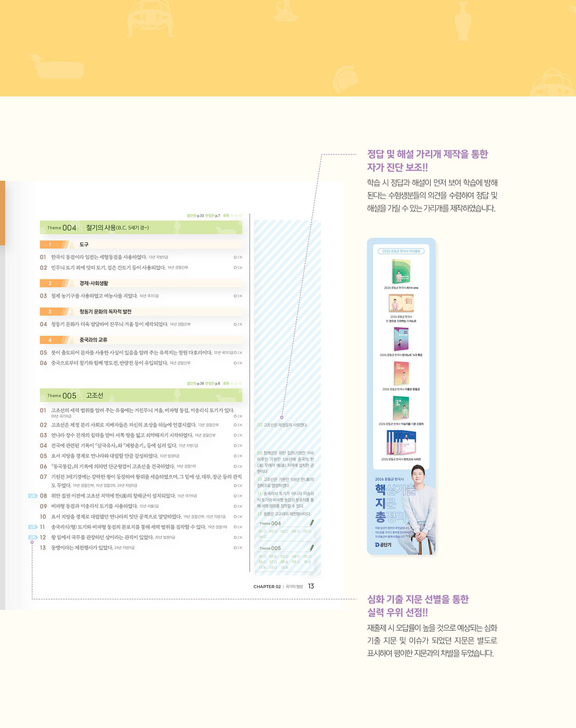The width and height of the screenshot is (576, 728).
Task: Click the pencil icon on Theme 004 answer box
Action: (312, 523)
